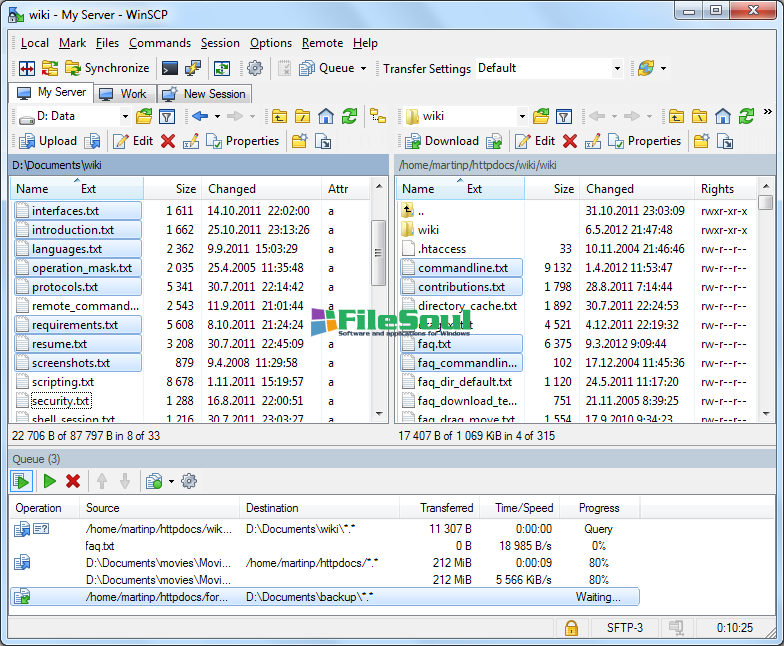Execute selected queue item with green play

(x=49, y=481)
